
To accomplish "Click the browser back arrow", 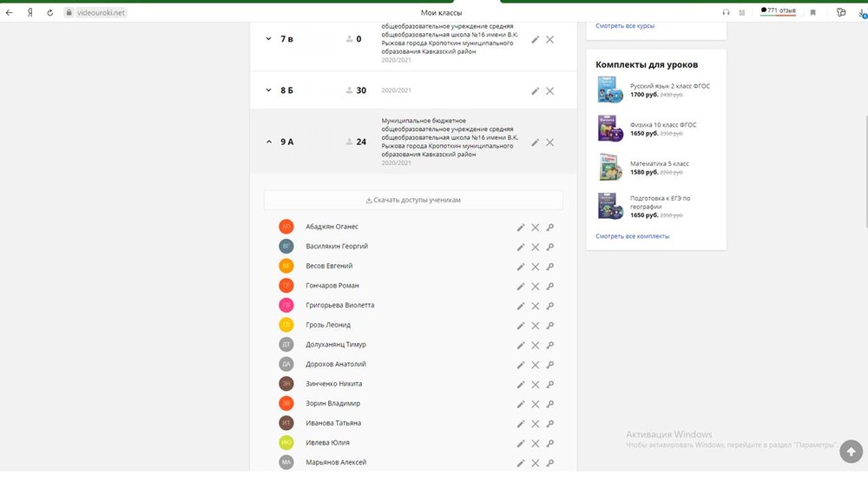I will pyautogui.click(x=10, y=13).
